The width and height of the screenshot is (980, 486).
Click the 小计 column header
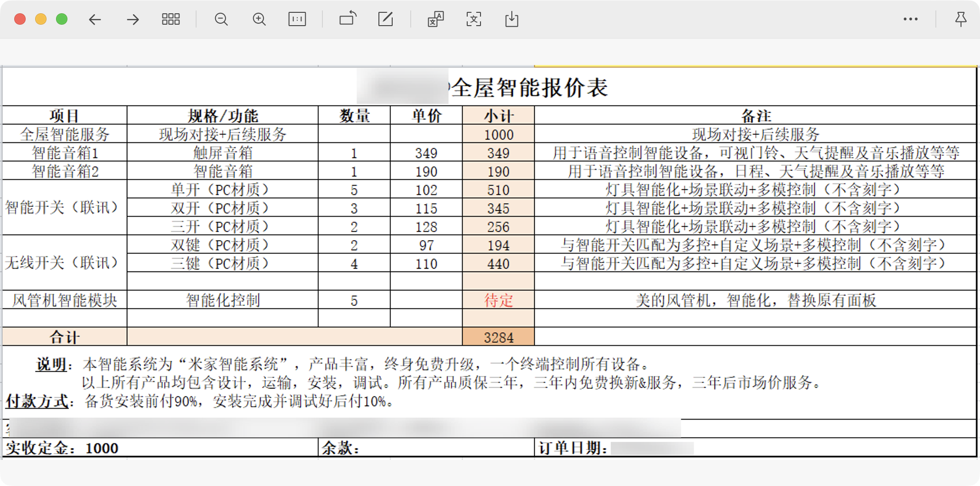pyautogui.click(x=499, y=116)
